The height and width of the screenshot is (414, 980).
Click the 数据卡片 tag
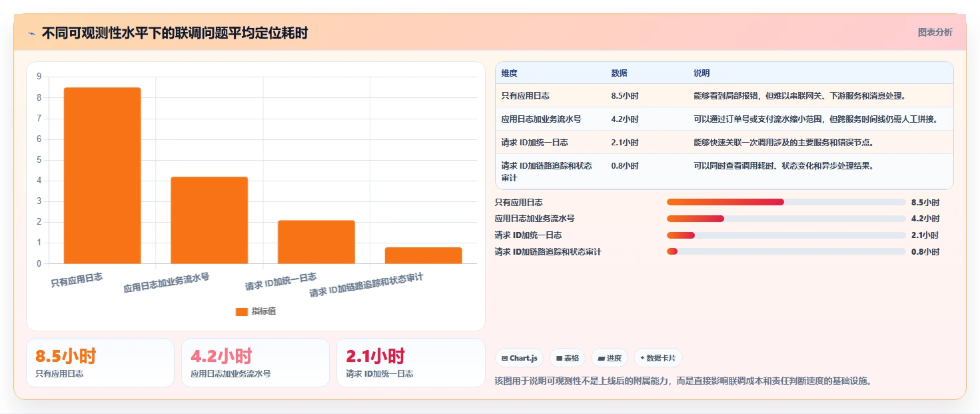click(x=658, y=358)
